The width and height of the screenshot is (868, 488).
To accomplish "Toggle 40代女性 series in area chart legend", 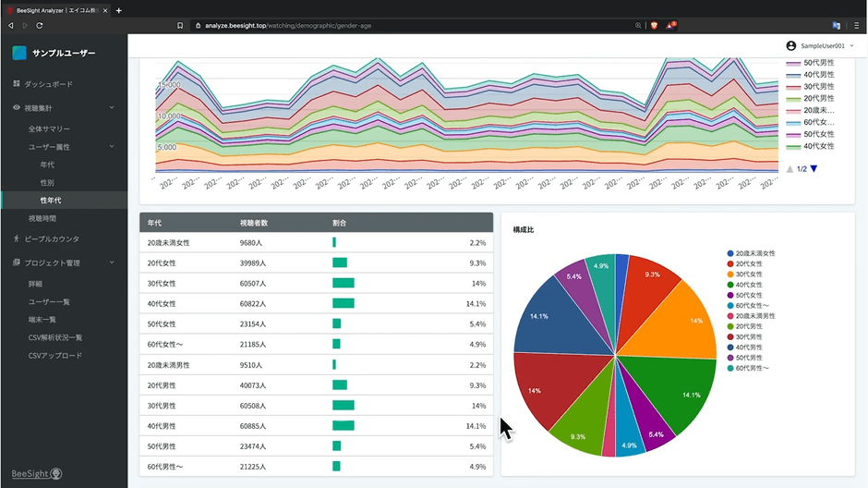I will click(811, 146).
